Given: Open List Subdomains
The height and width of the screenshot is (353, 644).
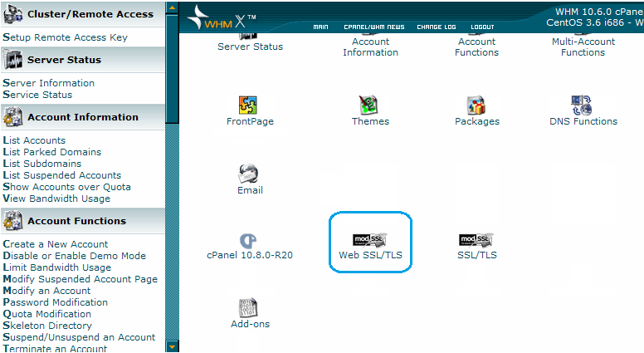Looking at the screenshot, I should (x=41, y=164).
